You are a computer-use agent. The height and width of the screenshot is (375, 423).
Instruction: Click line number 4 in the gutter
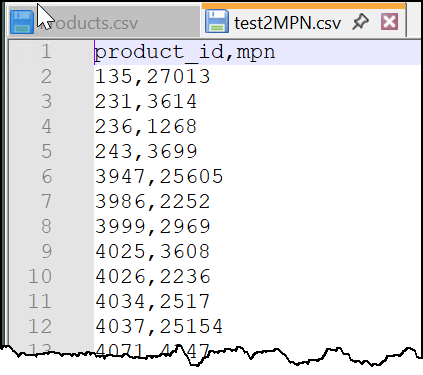tap(47, 127)
